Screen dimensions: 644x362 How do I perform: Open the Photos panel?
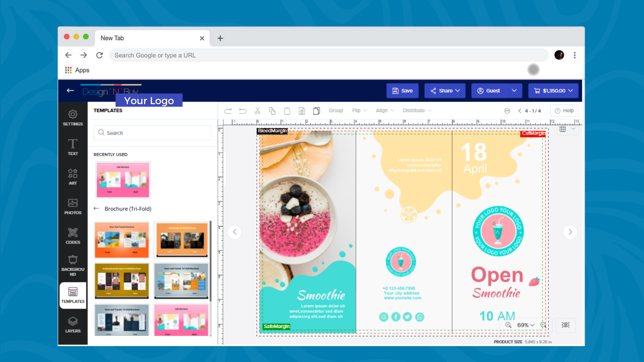73,206
